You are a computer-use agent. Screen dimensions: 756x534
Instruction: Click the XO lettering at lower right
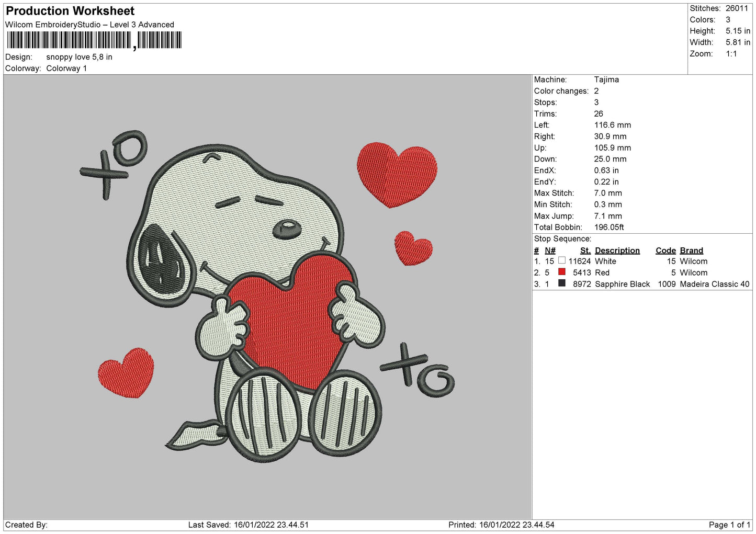[418, 370]
